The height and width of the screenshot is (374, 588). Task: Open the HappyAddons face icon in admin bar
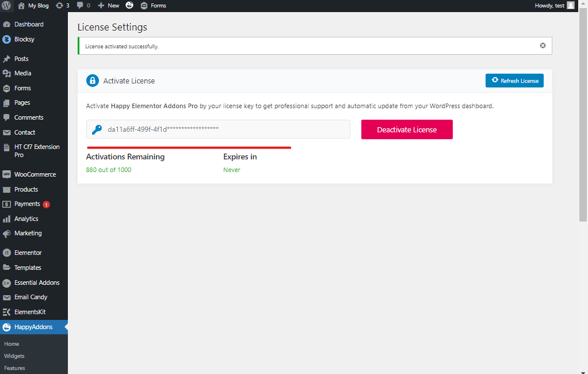129,5
